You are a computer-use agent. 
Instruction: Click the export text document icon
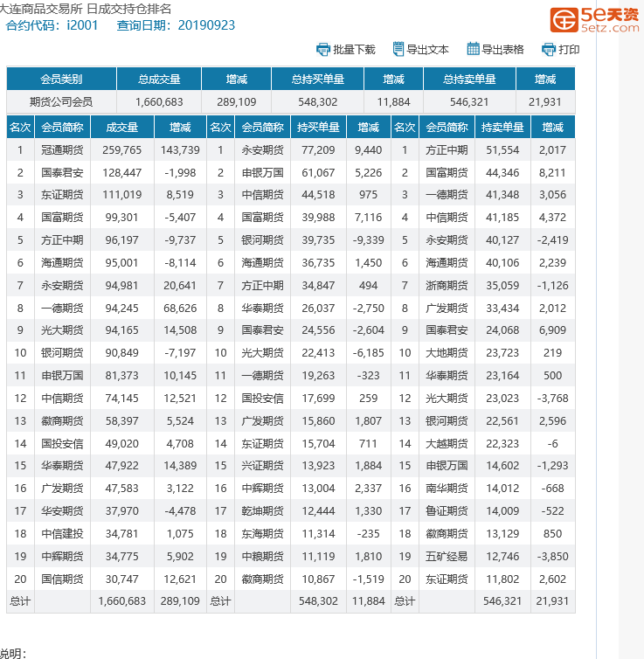point(398,49)
